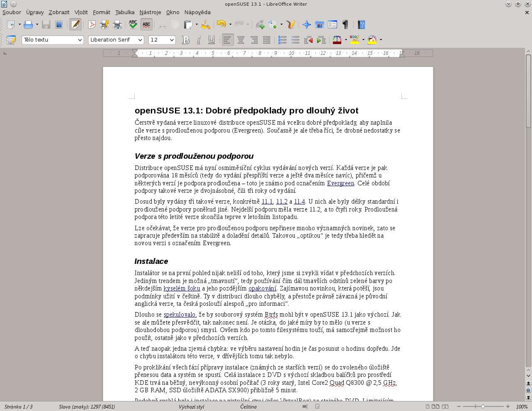Expand paragraph style 'Tělo textu' dropdown
Screen dimensions: 532x411
click(80, 40)
